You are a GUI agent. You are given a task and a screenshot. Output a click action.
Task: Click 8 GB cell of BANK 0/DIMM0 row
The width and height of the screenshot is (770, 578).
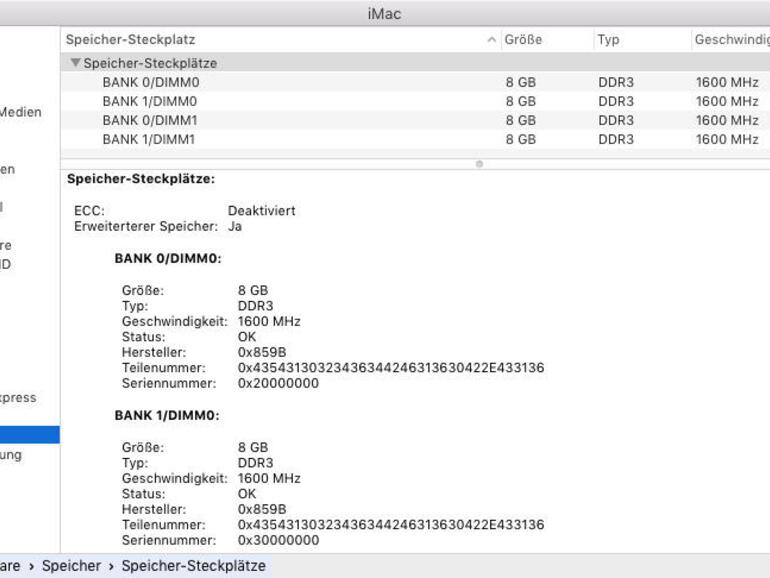[x=521, y=82]
